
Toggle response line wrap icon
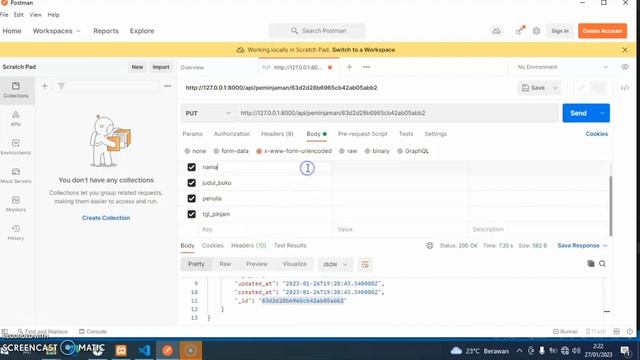click(x=365, y=264)
